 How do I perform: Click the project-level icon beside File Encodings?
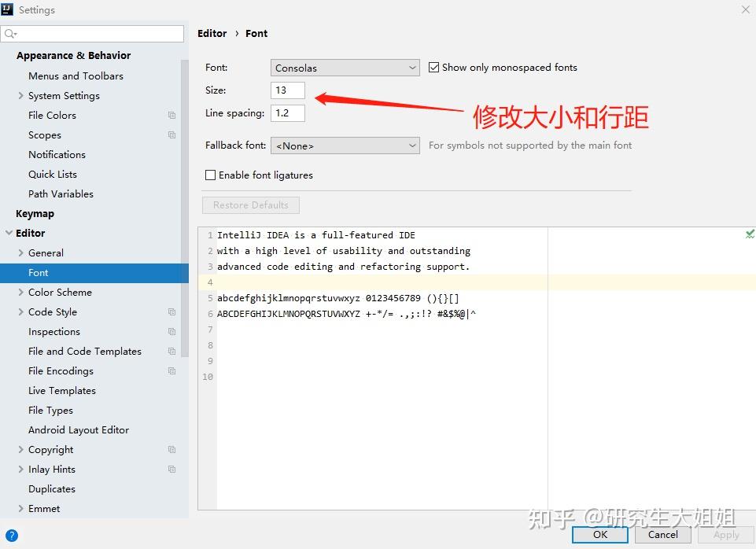click(171, 371)
